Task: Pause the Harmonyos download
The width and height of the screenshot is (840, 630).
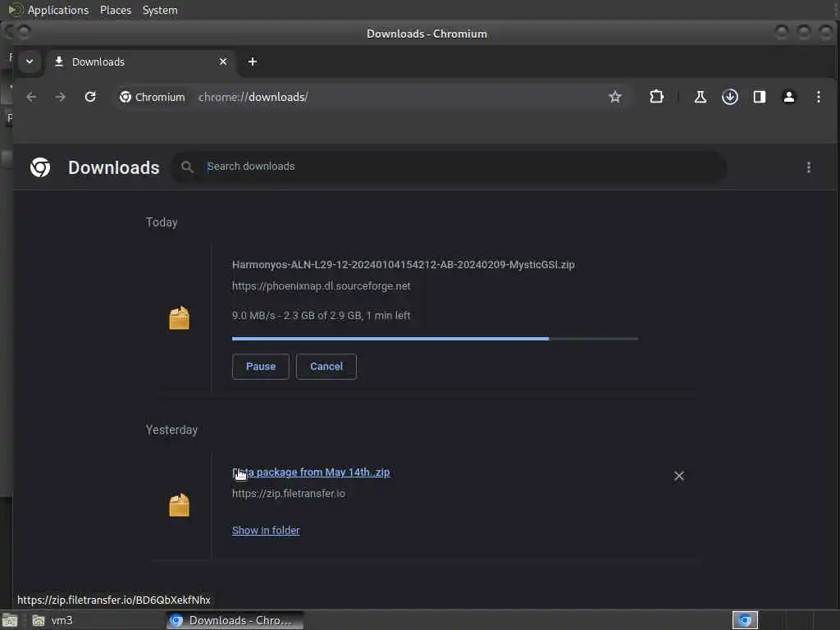Action: [260, 367]
